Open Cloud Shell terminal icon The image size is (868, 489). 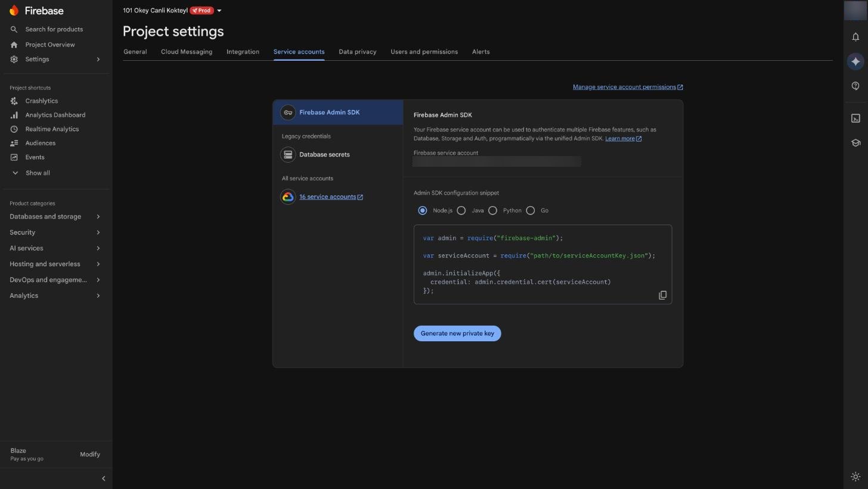(855, 118)
